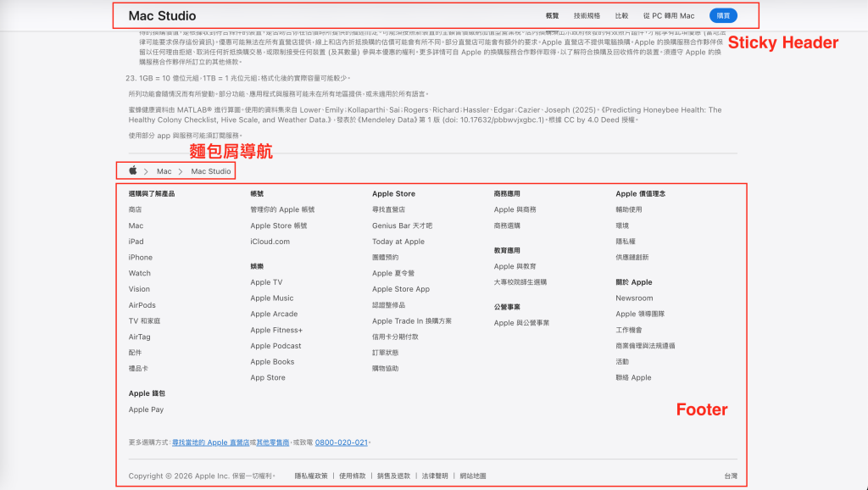Screen dimensions: 868x490
Task: Click the Mac Studio header title
Action: (162, 15)
